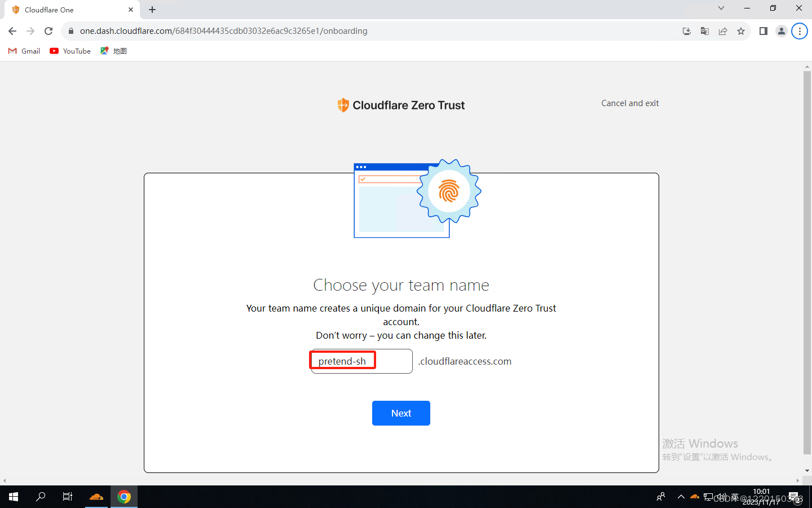Show hidden system tray icons

point(681,497)
